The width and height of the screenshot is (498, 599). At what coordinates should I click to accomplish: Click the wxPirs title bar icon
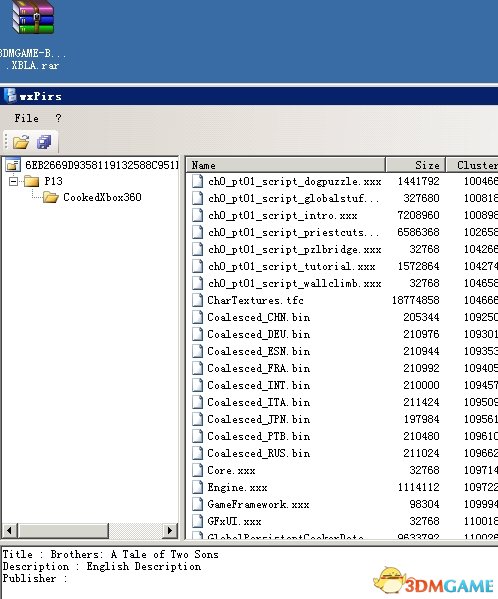pyautogui.click(x=10, y=96)
